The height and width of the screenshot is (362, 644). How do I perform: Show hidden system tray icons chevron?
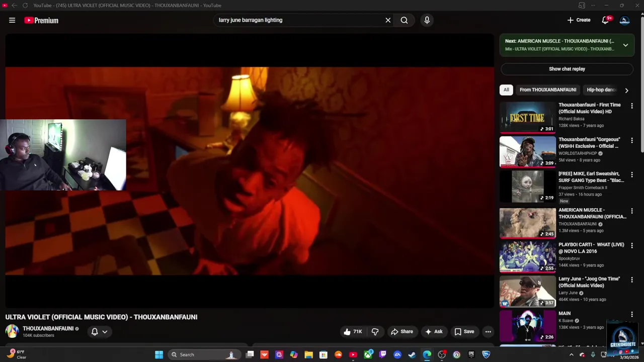click(571, 354)
